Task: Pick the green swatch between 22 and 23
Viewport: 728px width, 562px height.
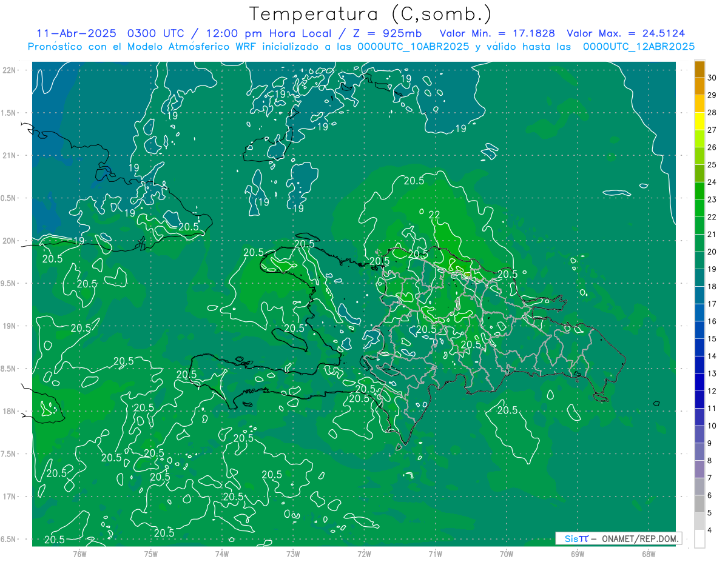Action: click(699, 208)
